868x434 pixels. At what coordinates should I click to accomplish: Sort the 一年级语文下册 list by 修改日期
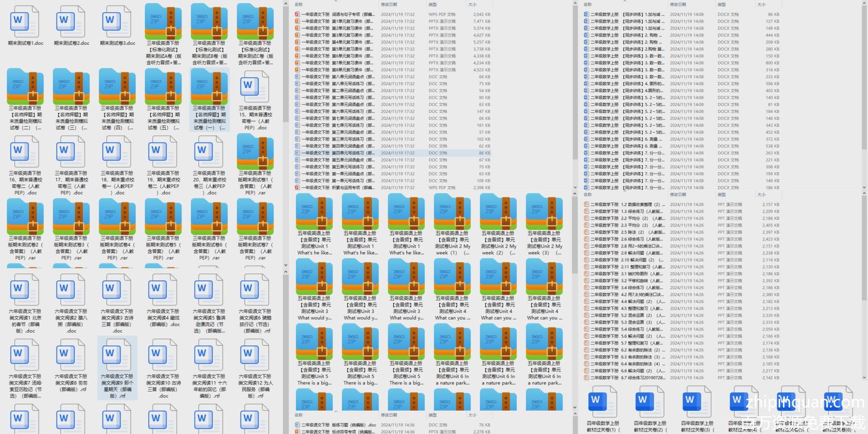(389, 4)
